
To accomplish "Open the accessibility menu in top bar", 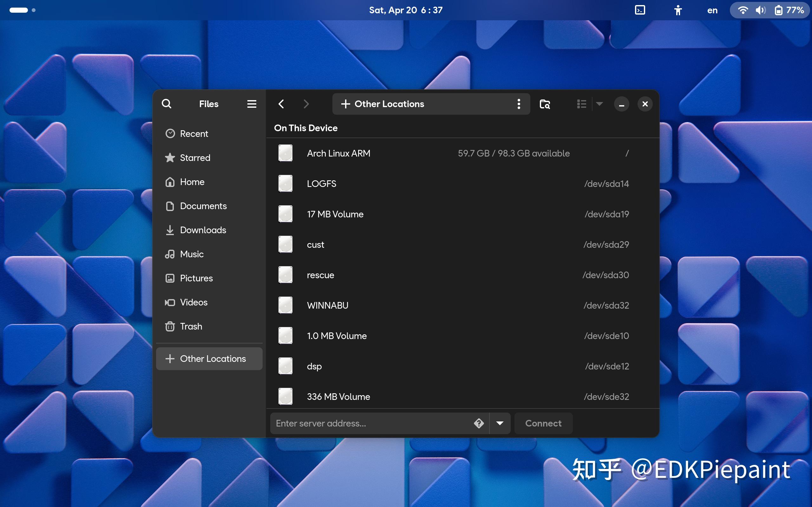I will point(678,10).
